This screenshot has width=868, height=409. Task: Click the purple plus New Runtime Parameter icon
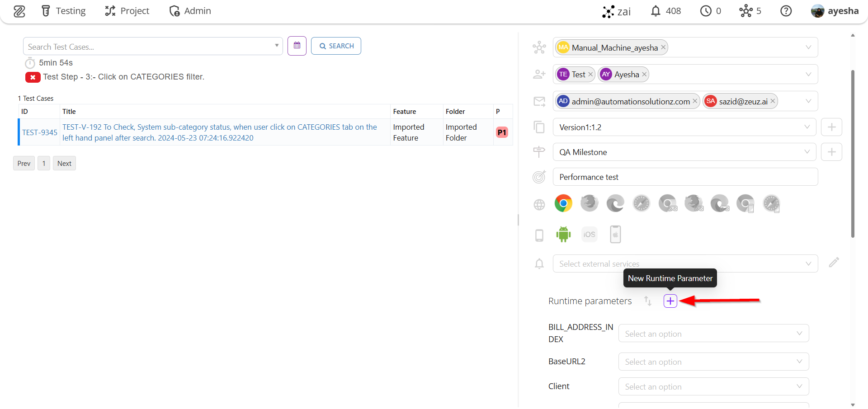[x=670, y=301]
